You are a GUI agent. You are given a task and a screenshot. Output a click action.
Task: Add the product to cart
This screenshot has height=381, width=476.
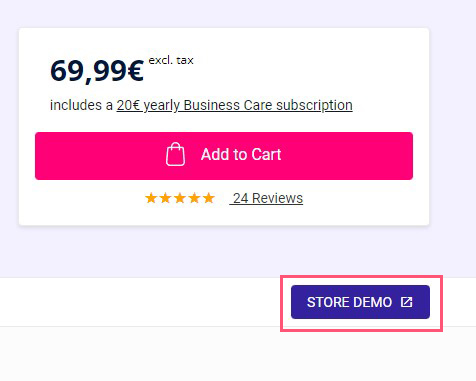click(224, 156)
